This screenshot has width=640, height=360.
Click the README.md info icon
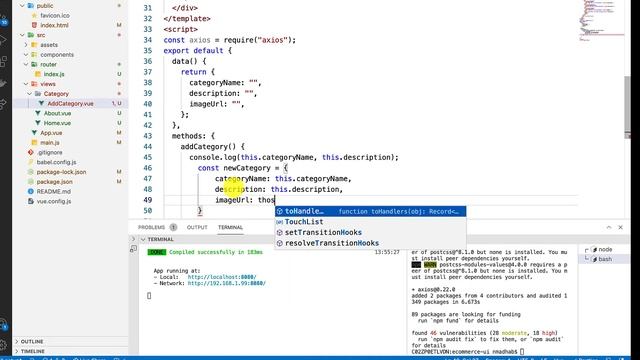(31, 191)
